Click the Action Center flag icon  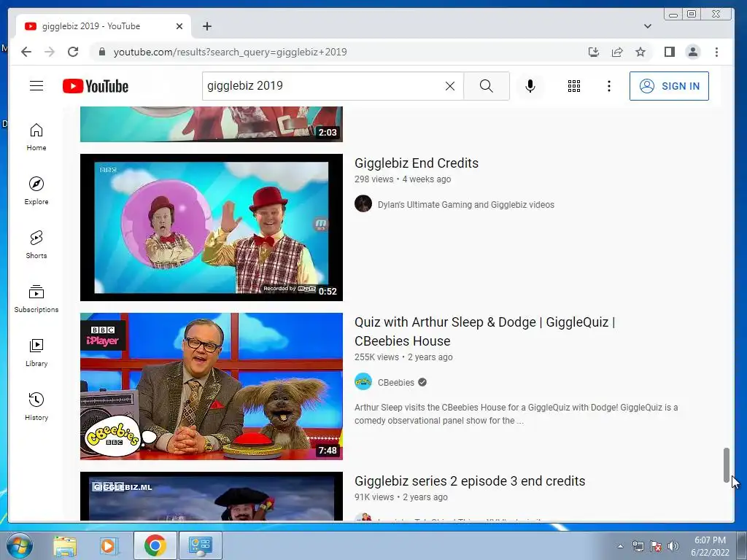pos(656,546)
